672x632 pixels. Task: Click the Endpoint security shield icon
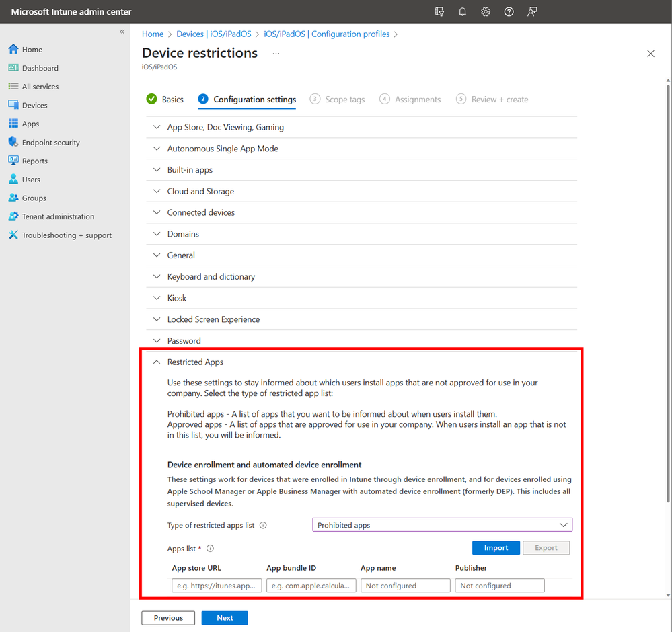click(x=13, y=142)
